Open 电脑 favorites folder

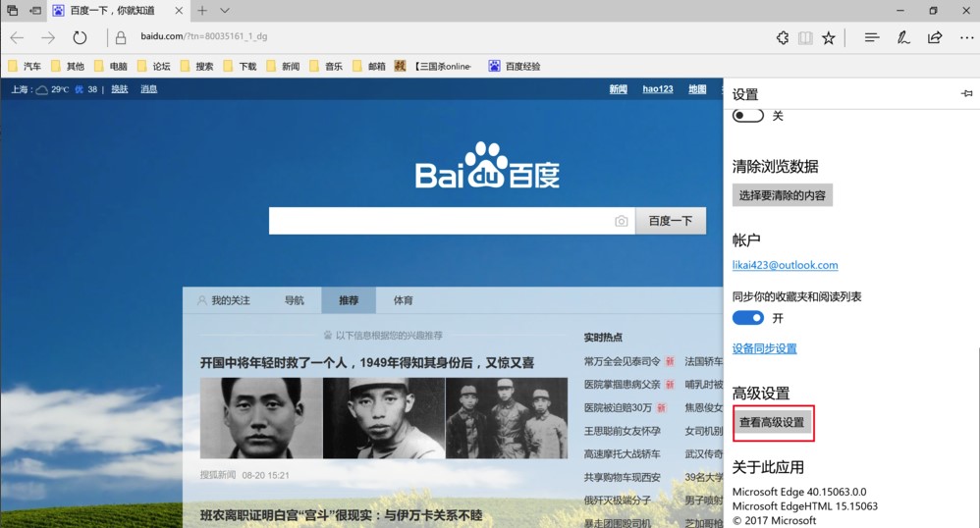(111, 66)
